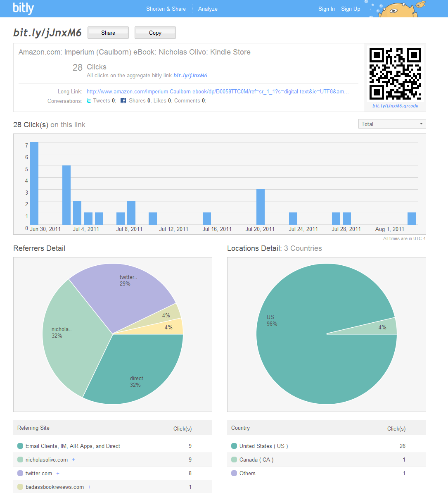Click the large 'bit.ly/jJnxM6' heading
Screen dimensions: 448x493
coord(47,33)
